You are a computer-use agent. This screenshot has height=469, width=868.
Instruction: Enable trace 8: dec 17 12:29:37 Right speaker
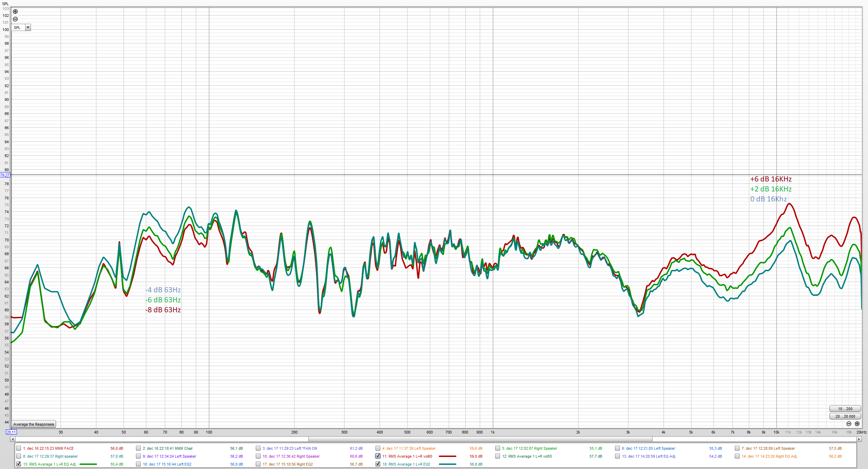(x=19, y=456)
